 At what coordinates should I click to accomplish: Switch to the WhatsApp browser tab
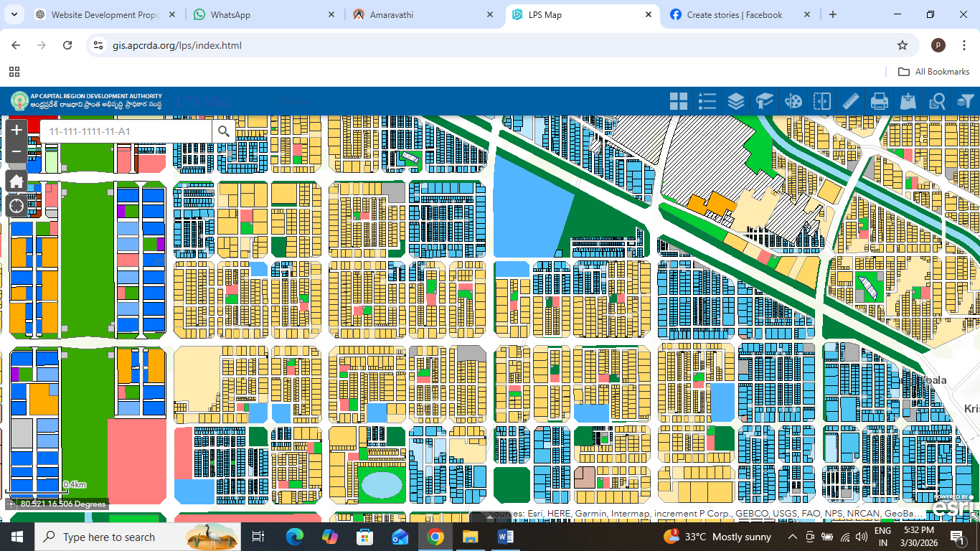tap(263, 14)
